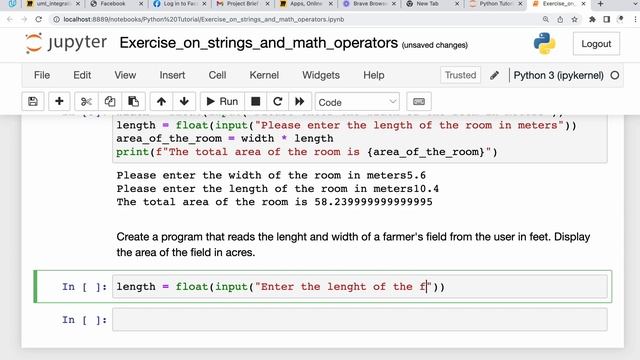Open a new browser tab with plus

tap(600, 4)
